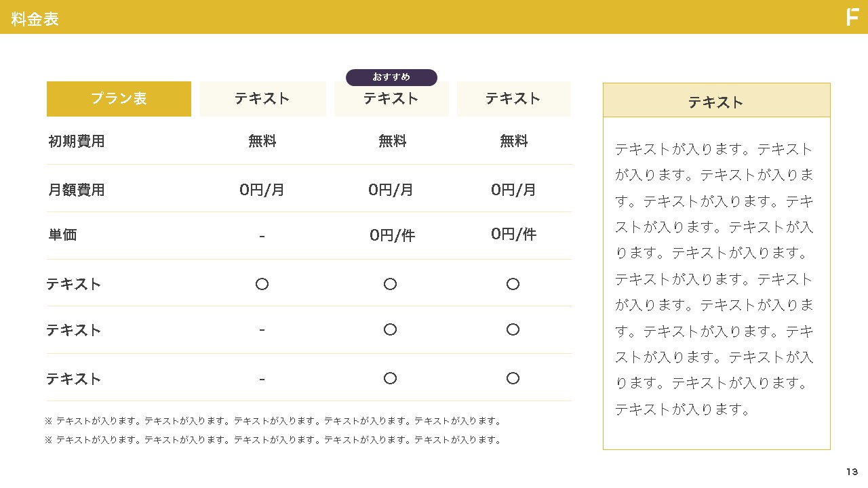868x488 pixels.
Task: Click the dash in the 単価 row
Action: (262, 237)
